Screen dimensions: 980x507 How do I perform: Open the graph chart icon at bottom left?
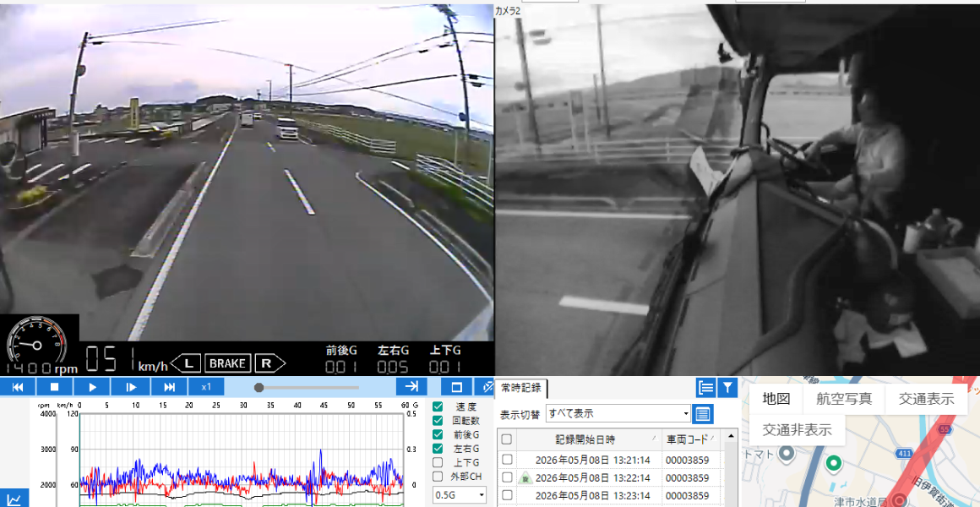pos(15,499)
